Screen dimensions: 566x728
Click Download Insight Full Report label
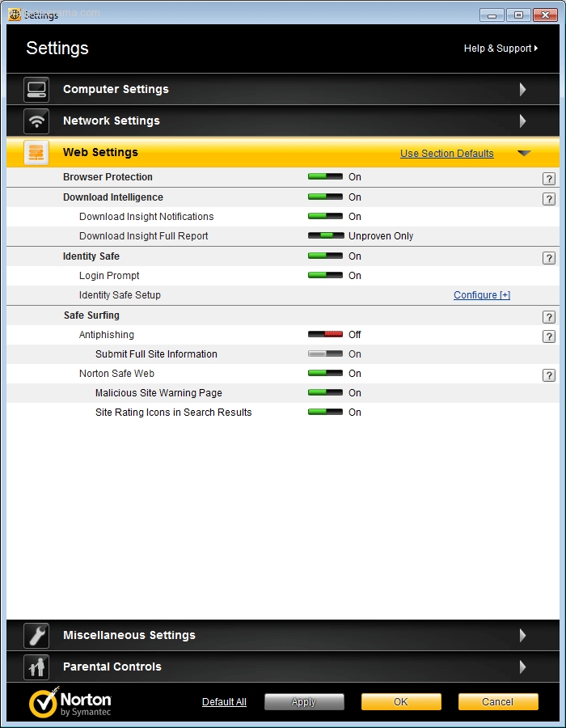click(x=143, y=236)
